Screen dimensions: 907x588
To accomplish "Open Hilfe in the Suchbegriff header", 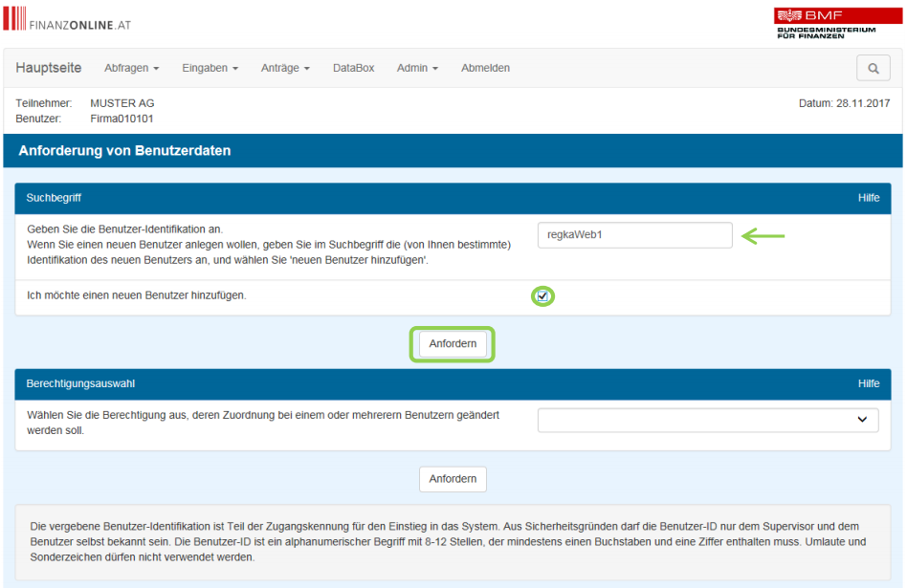I will click(868, 198).
